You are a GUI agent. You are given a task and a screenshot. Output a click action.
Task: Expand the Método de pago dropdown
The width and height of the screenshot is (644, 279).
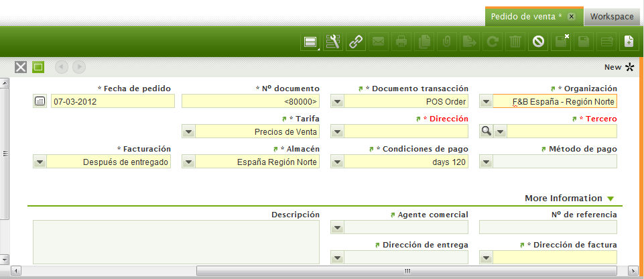click(486, 162)
